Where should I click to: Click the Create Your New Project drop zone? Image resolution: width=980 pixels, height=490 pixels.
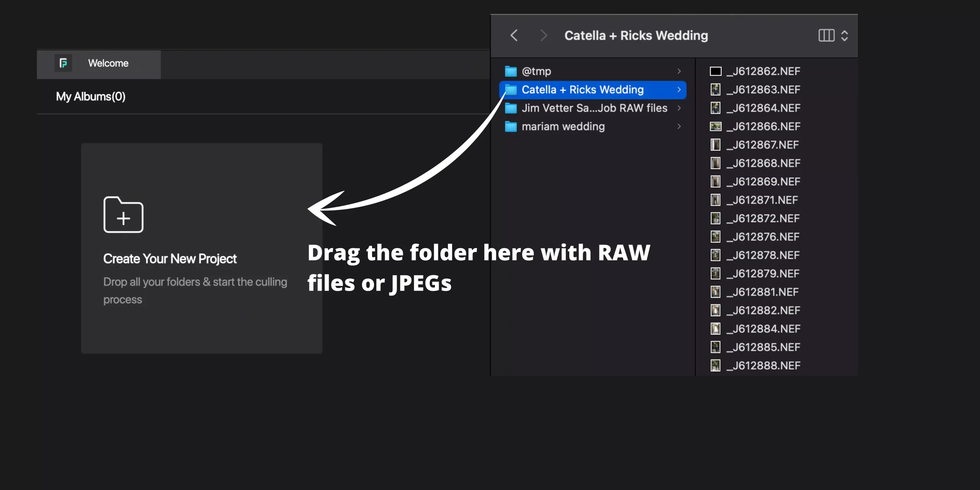pyautogui.click(x=201, y=248)
